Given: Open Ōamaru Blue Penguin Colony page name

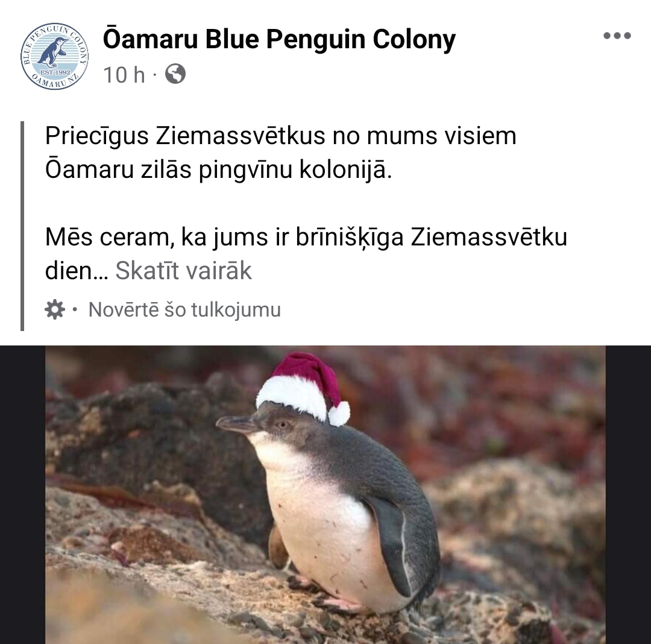Looking at the screenshot, I should tap(279, 40).
